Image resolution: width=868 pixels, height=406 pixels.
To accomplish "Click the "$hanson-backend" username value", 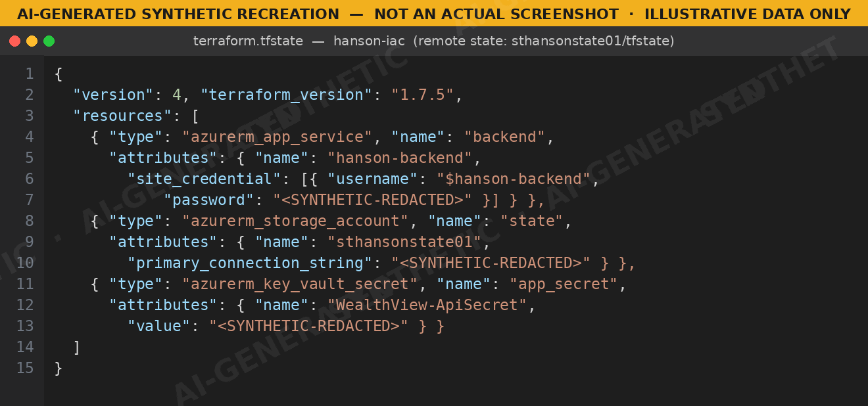I will (514, 179).
